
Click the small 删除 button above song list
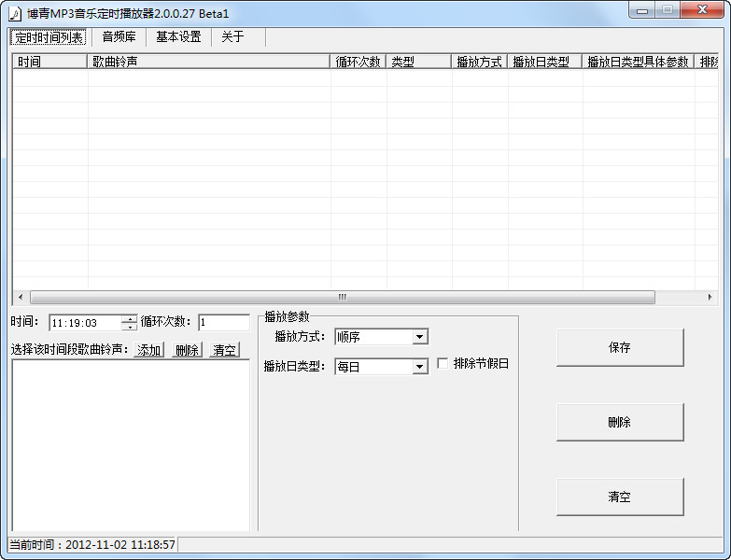click(187, 349)
